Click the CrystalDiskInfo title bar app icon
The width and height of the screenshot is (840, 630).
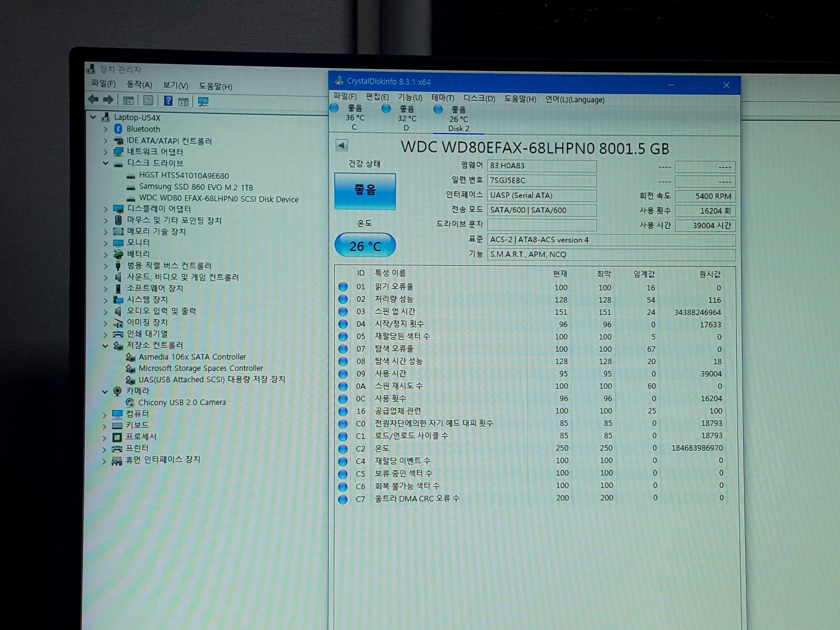coord(338,81)
